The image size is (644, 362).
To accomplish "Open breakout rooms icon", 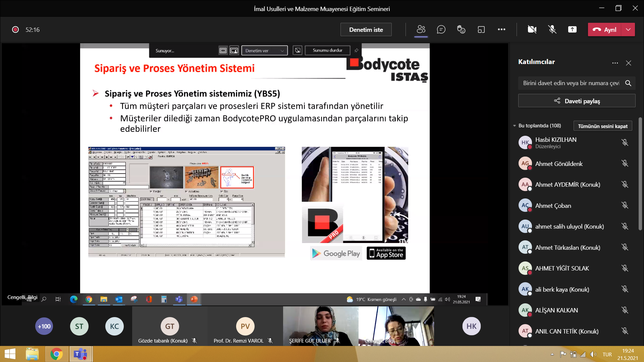I will (x=481, y=29).
